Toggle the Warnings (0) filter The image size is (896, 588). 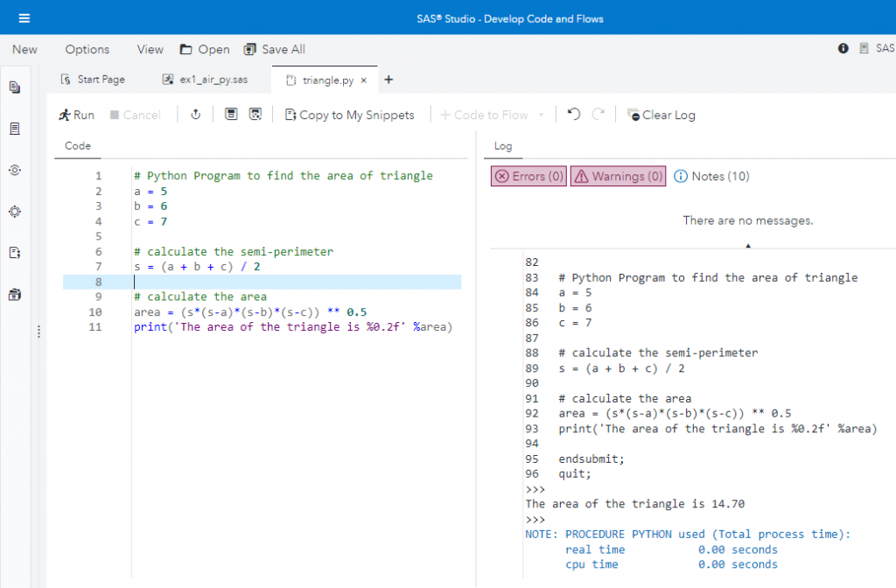coord(618,177)
